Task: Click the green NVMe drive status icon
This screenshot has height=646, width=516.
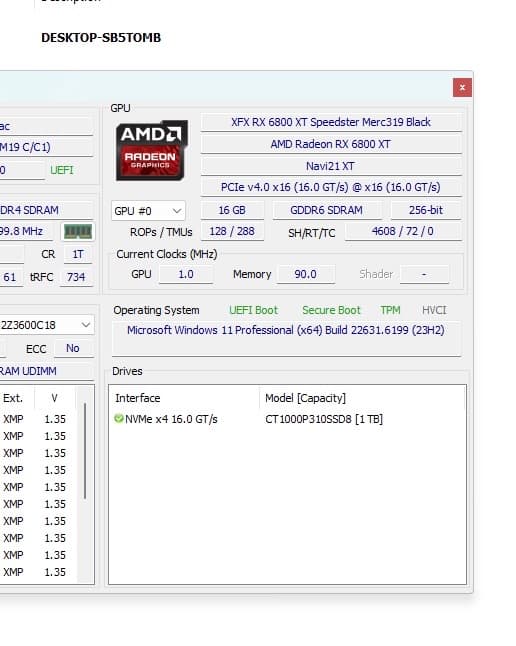Action: (x=119, y=419)
